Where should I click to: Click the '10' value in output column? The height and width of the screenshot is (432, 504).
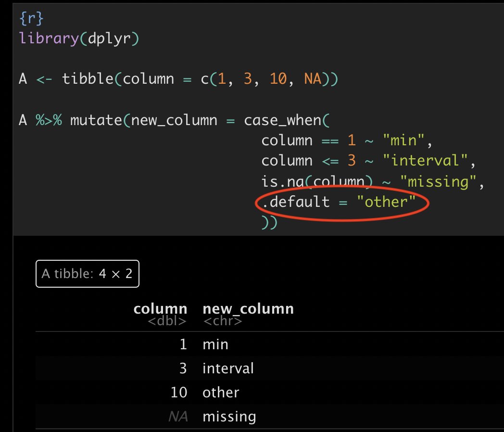tap(179, 393)
